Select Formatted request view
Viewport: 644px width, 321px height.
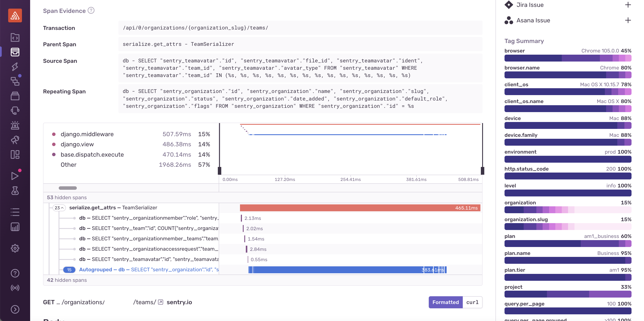(x=446, y=302)
